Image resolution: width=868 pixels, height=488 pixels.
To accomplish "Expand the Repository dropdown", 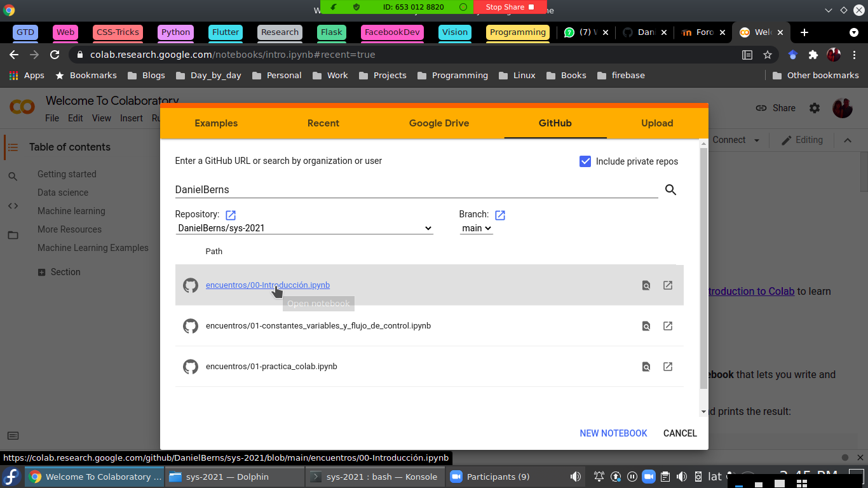I will [304, 228].
